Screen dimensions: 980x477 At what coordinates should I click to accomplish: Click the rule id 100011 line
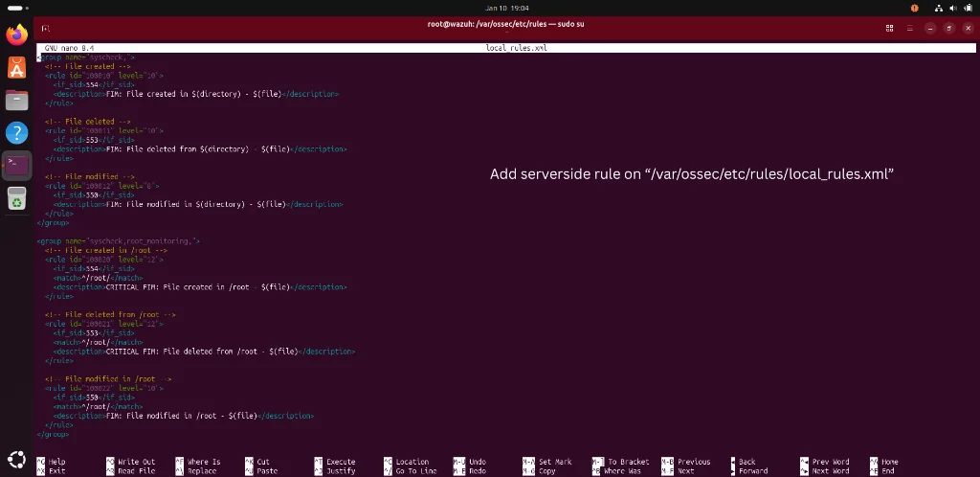coord(103,130)
